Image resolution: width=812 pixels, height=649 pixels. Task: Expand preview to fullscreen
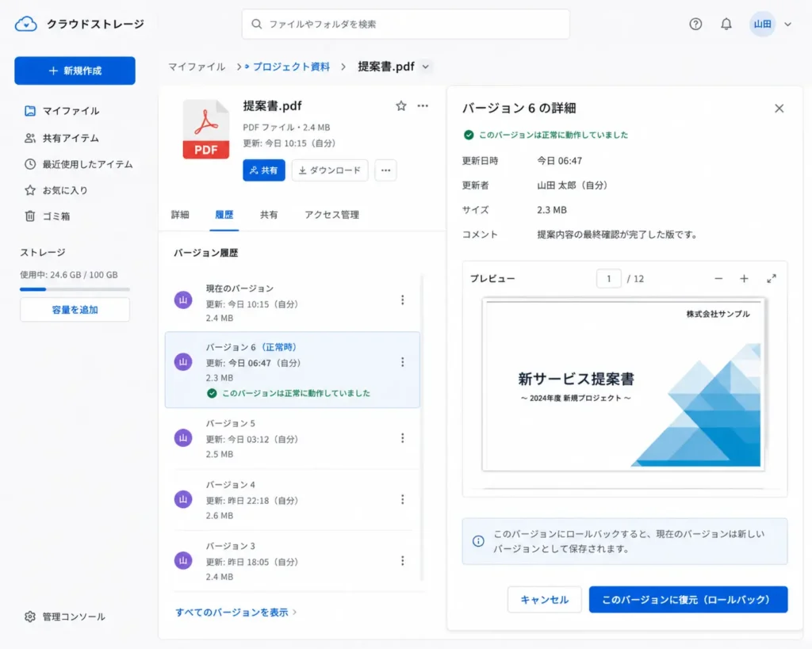click(x=771, y=278)
